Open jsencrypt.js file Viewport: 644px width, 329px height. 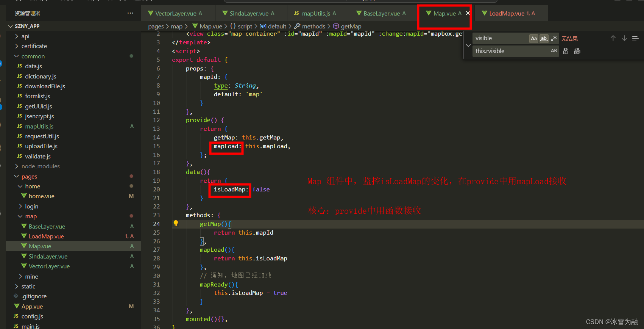click(x=39, y=116)
